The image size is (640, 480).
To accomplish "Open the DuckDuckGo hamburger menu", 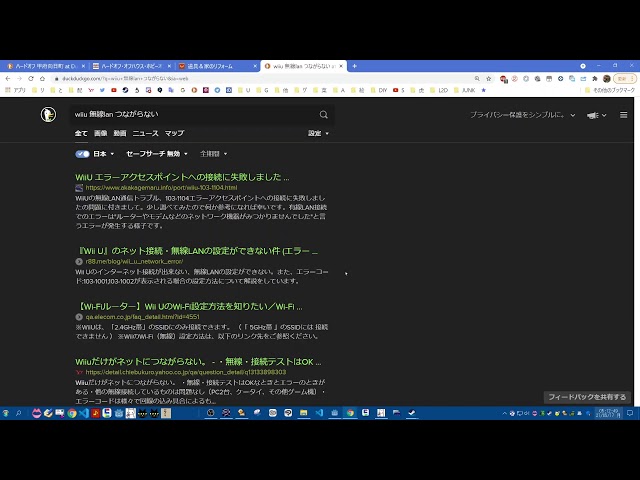I will click(x=624, y=115).
